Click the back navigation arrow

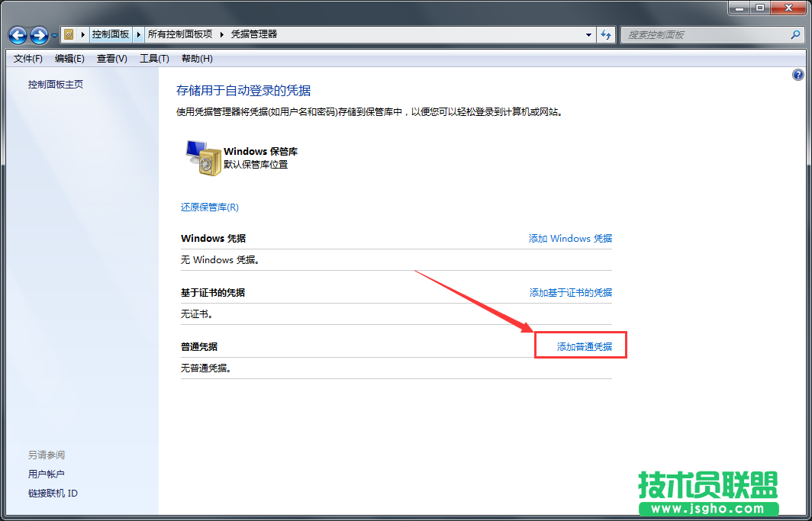coord(17,35)
